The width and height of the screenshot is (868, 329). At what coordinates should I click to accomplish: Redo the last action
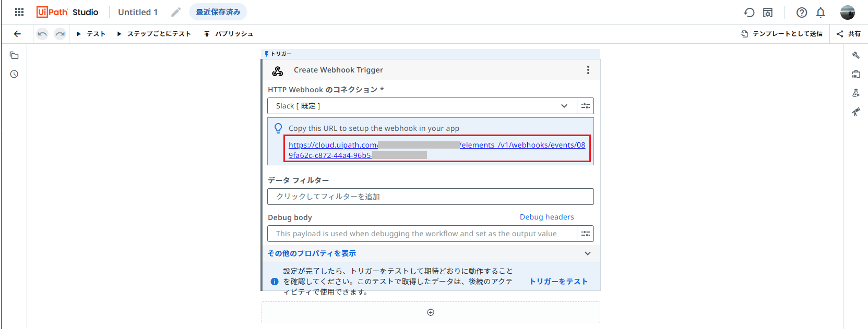[x=60, y=34]
